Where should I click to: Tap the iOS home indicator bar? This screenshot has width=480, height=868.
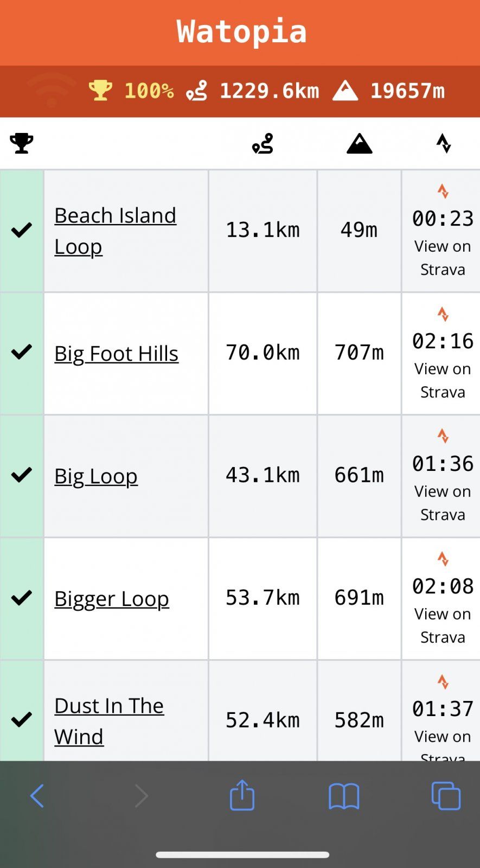pos(242,855)
